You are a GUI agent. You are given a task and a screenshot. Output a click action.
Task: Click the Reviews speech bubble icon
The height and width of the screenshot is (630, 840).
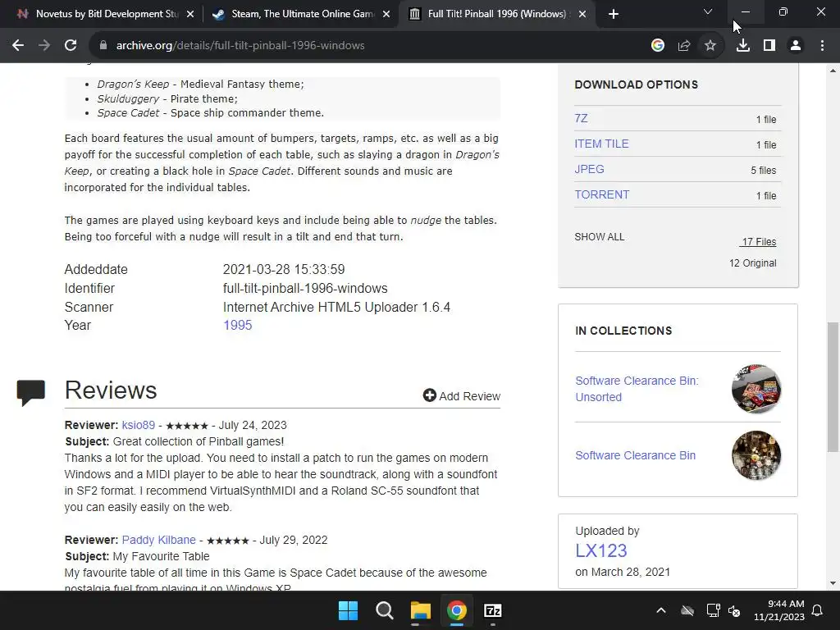point(30,393)
